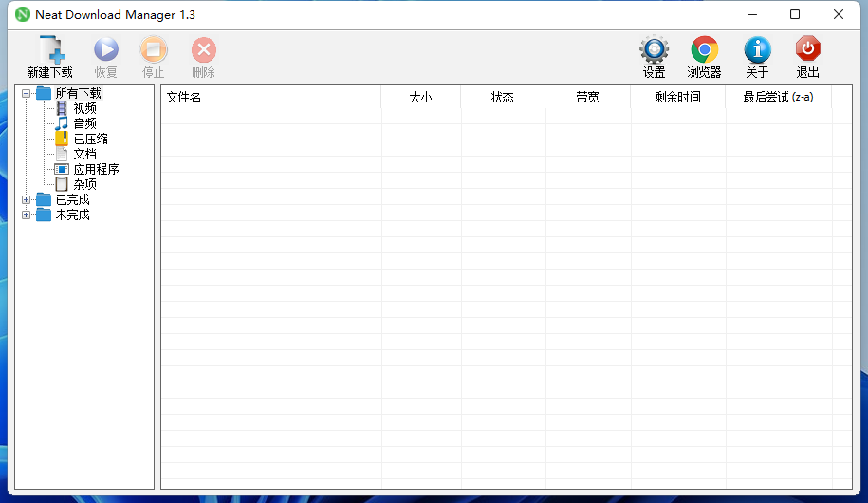This screenshot has width=868, height=503.
Task: Click the 停止 stop icon
Action: (154, 49)
